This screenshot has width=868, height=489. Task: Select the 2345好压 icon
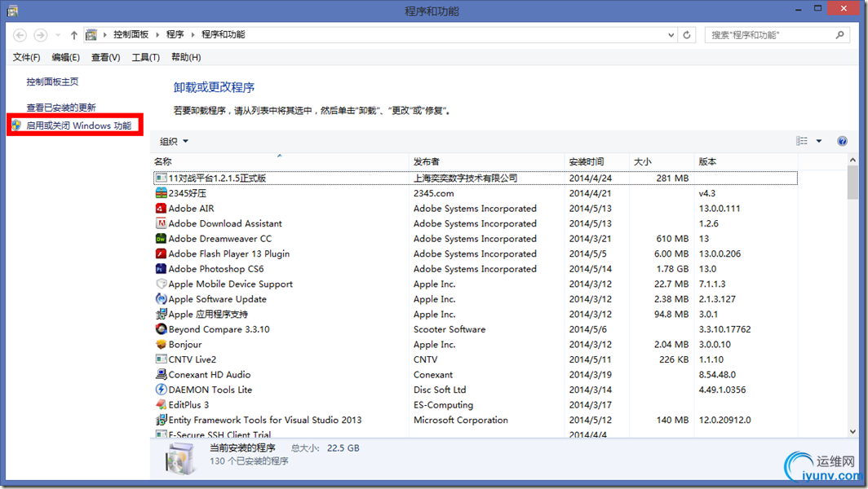(x=161, y=193)
